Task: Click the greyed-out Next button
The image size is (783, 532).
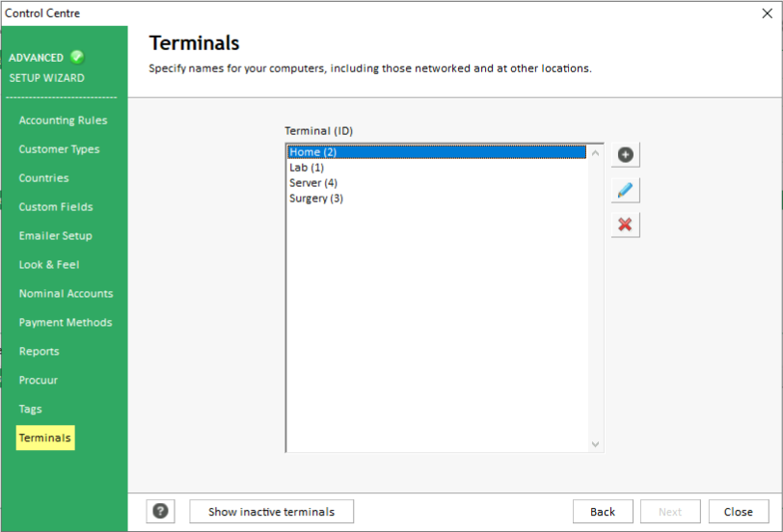Action: point(670,512)
